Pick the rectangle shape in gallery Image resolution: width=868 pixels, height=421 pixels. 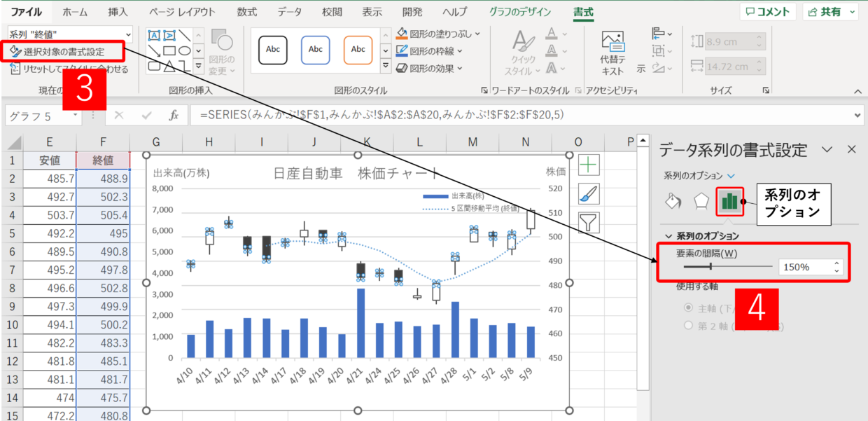pos(169,51)
